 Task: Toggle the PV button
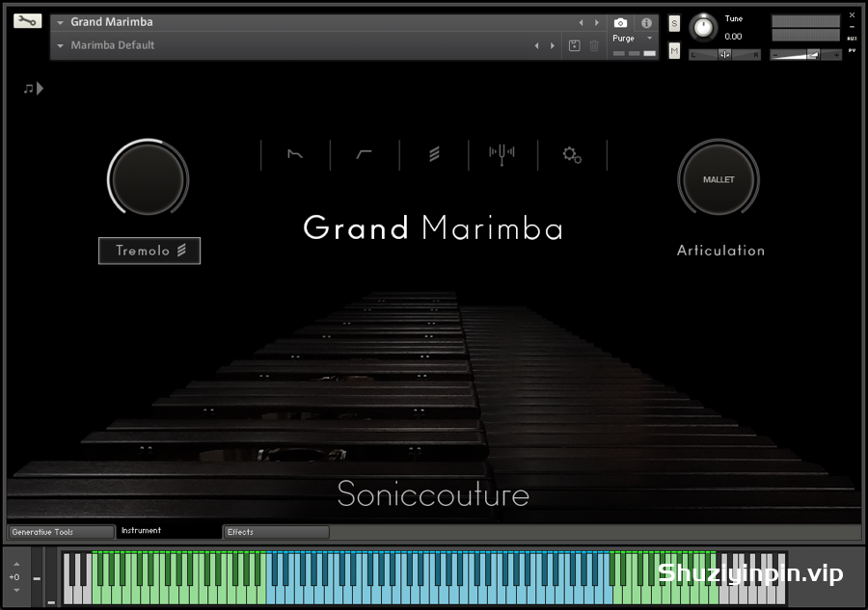point(852,50)
